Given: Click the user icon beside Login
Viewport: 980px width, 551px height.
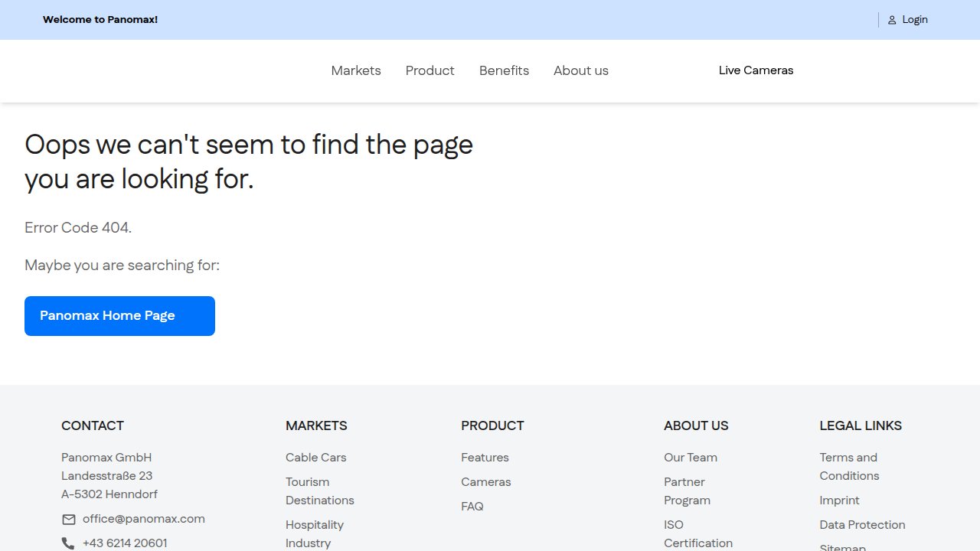Looking at the screenshot, I should 892,20.
